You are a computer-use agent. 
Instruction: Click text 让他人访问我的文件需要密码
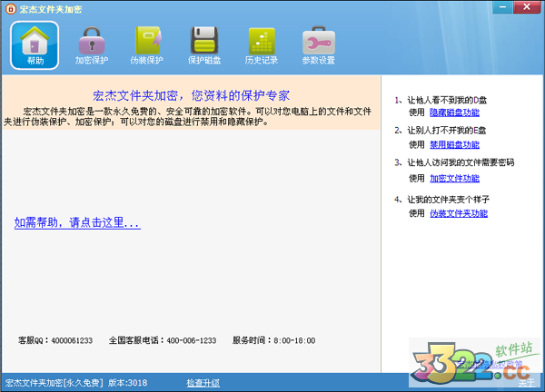point(461,162)
